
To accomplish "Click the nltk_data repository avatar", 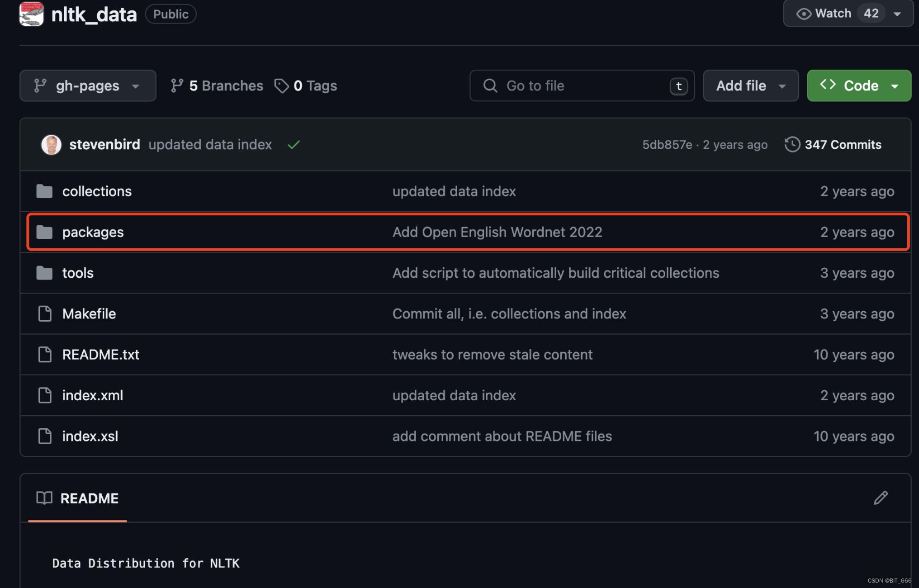I will coord(31,14).
